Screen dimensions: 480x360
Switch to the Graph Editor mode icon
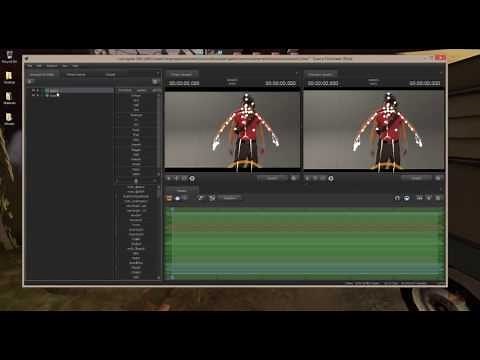click(x=186, y=198)
